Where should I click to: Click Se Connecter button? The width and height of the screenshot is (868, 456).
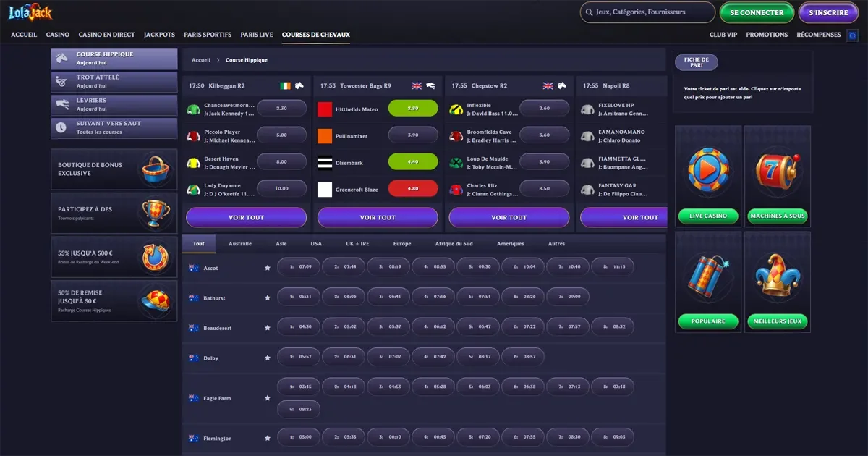point(757,12)
